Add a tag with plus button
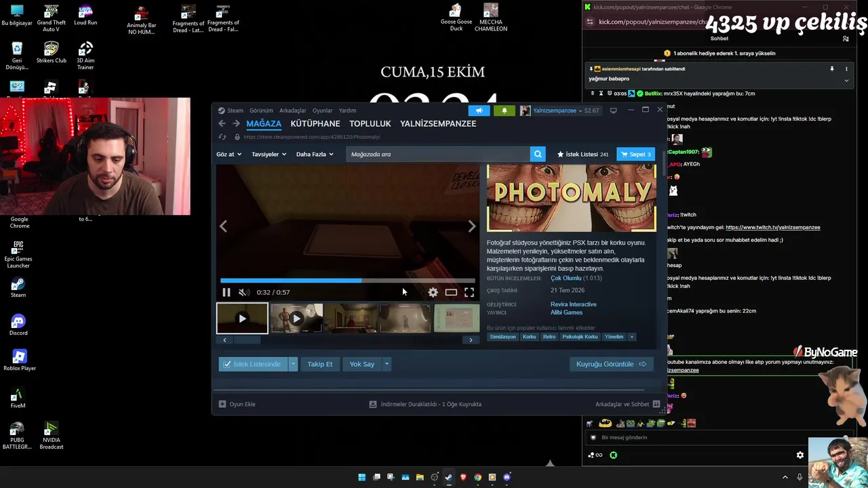The image size is (868, 488). (x=631, y=337)
